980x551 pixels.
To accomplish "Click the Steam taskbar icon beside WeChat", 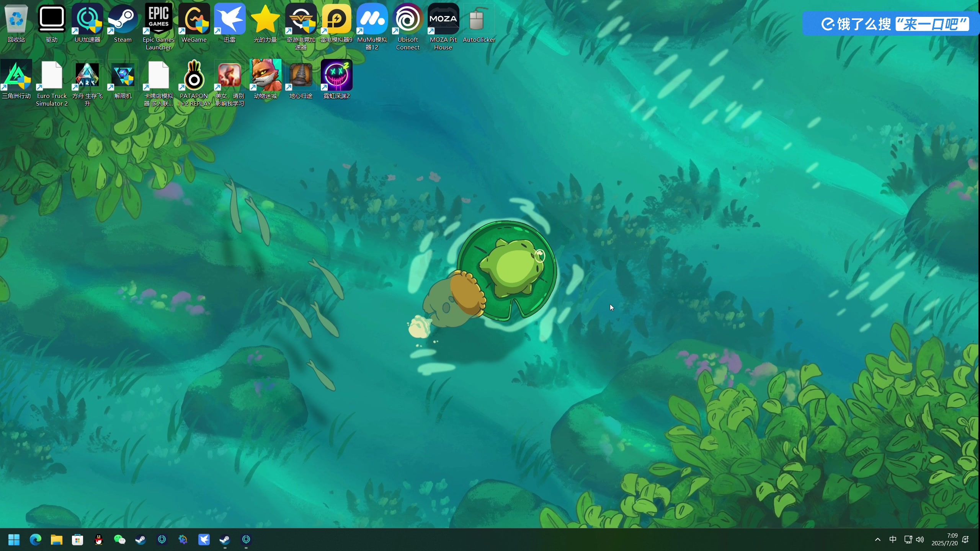I will 141,540.
